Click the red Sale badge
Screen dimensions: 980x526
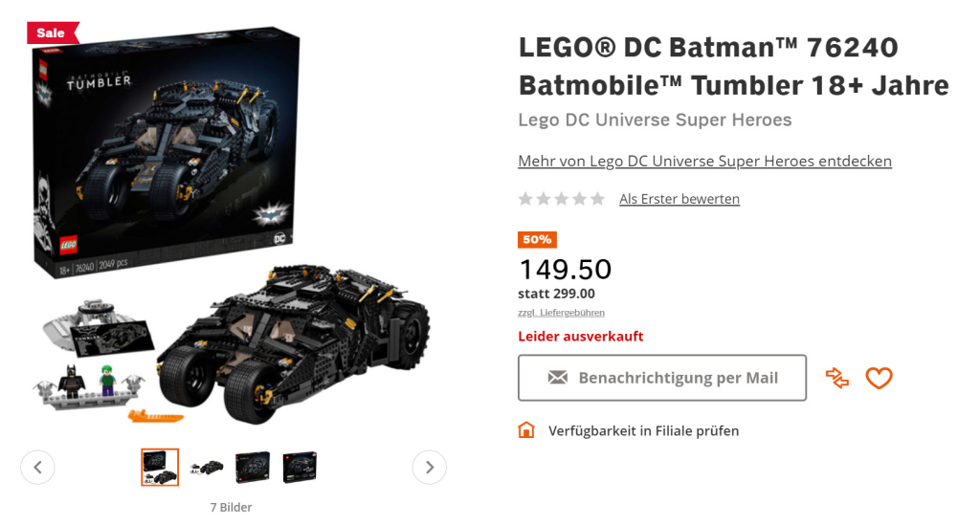(51, 33)
